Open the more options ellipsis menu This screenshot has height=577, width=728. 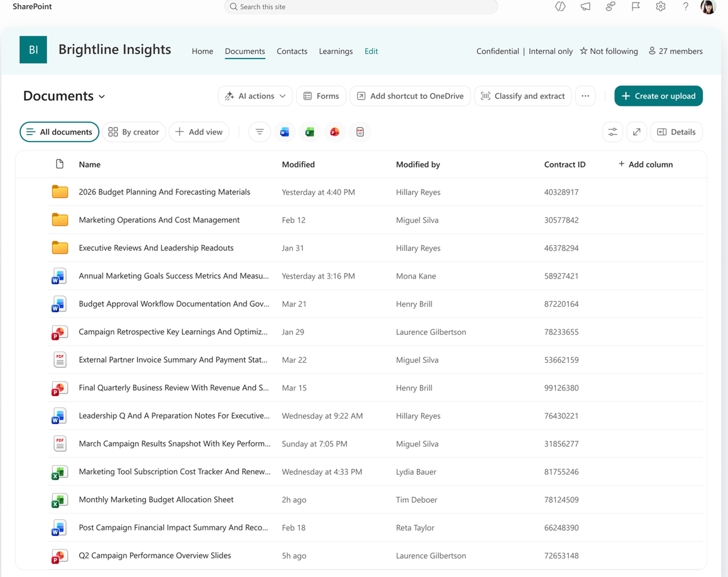[x=585, y=96]
